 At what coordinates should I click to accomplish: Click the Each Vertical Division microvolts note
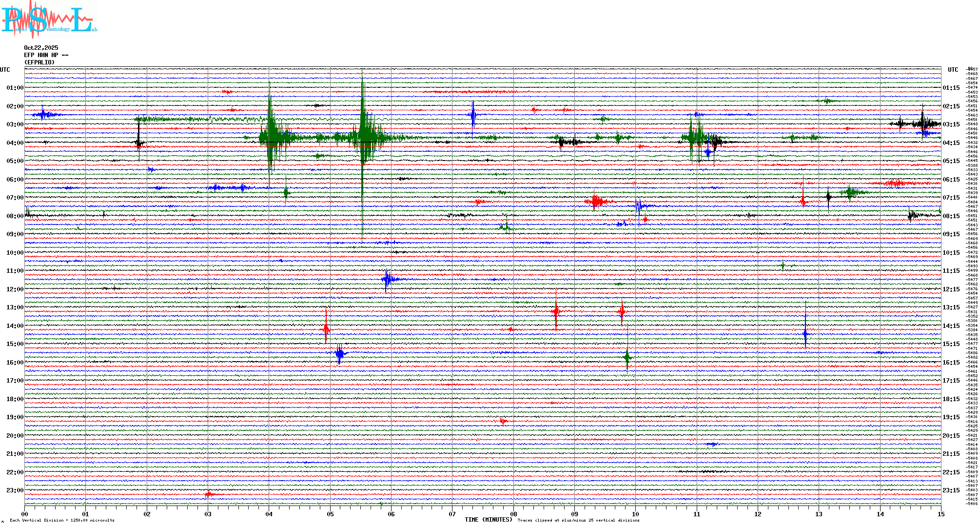(62, 520)
